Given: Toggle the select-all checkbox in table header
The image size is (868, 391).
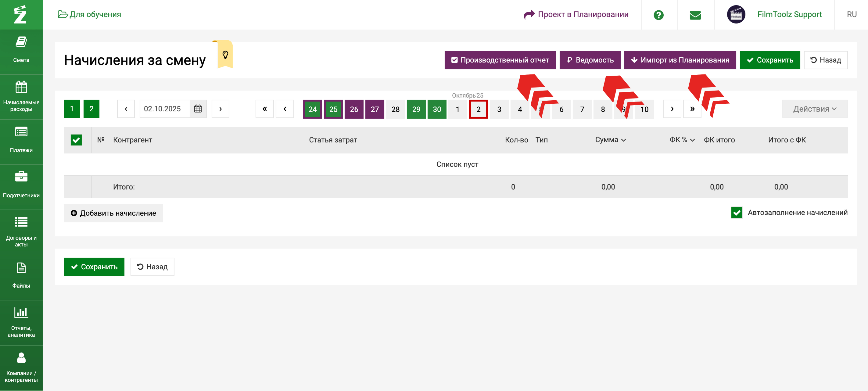Looking at the screenshot, I should 76,140.
